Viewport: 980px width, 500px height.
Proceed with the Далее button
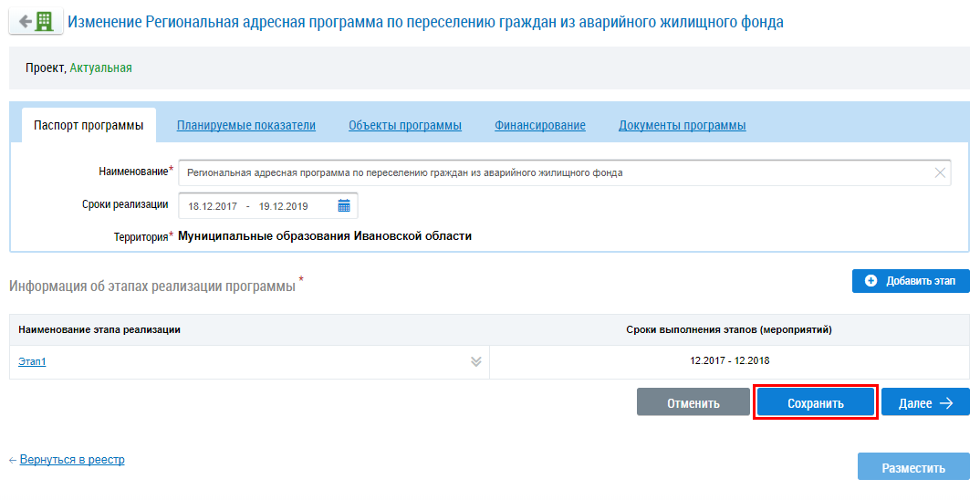[925, 402]
